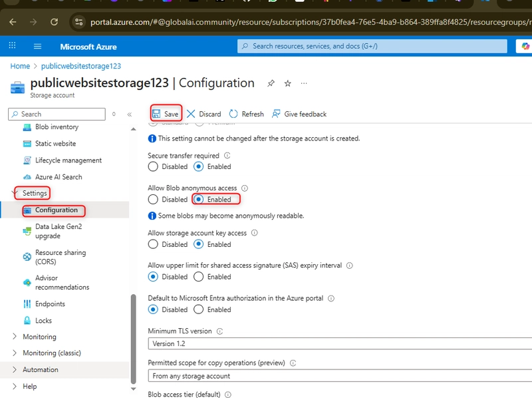Select Configuration in the Settings menu

(57, 210)
